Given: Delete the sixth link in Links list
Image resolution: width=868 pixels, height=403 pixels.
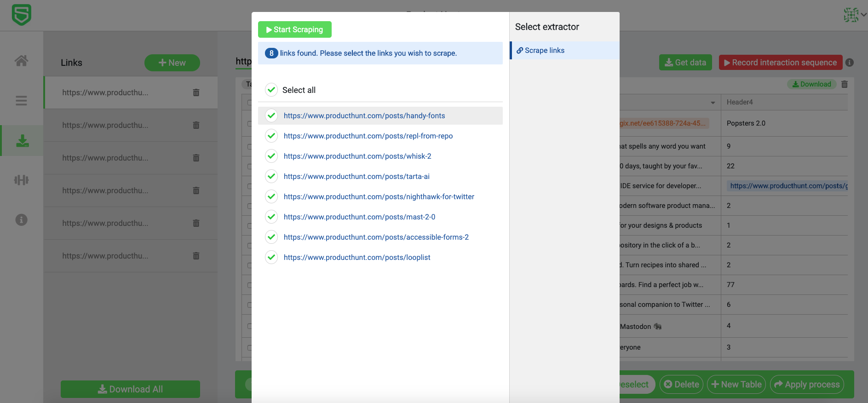Looking at the screenshot, I should [x=196, y=256].
